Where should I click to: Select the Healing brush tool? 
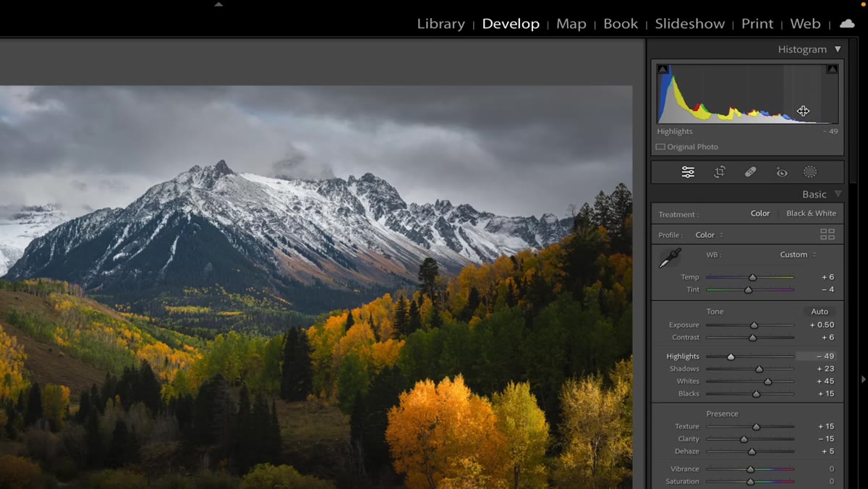tap(751, 172)
